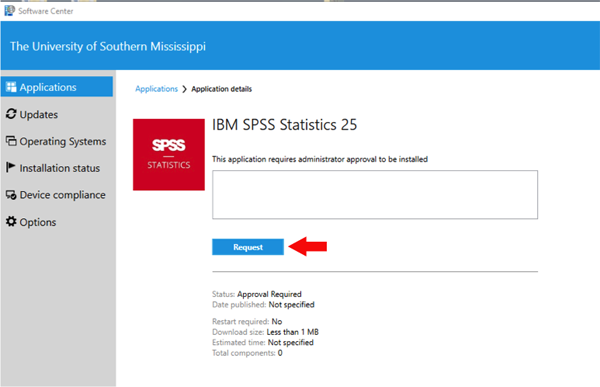This screenshot has height=387, width=600.
Task: Click the Status: Approval Required text
Action: coord(257,294)
